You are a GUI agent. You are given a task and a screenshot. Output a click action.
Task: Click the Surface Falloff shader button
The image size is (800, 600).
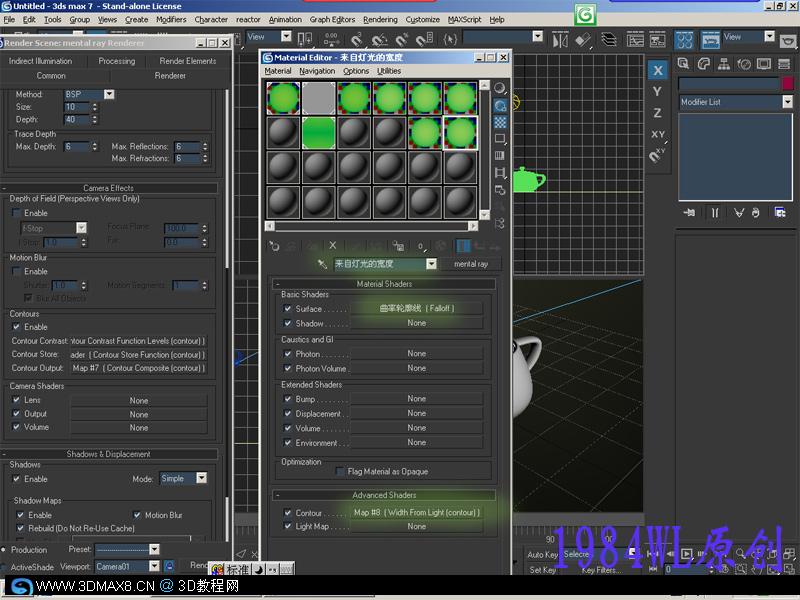(416, 309)
